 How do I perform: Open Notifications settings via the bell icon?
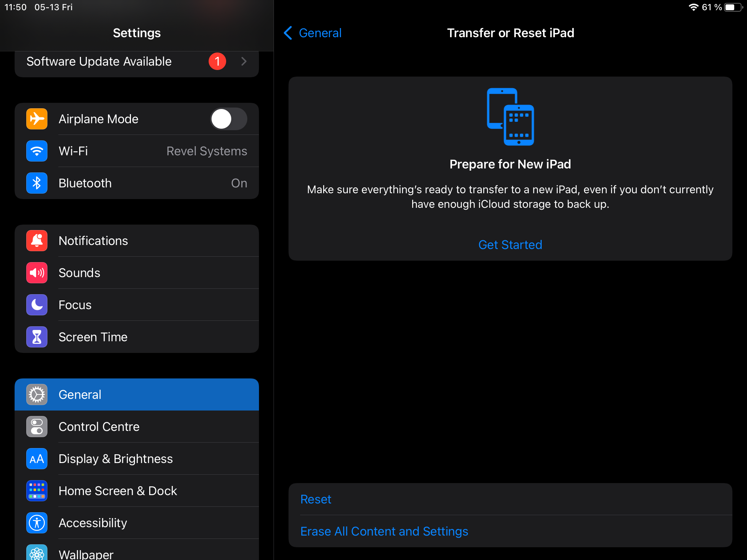(36, 241)
